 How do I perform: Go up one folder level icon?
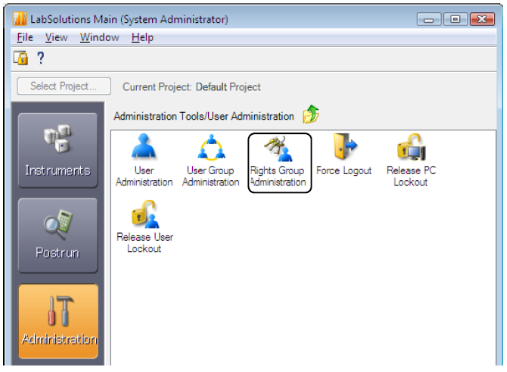pyautogui.click(x=311, y=114)
